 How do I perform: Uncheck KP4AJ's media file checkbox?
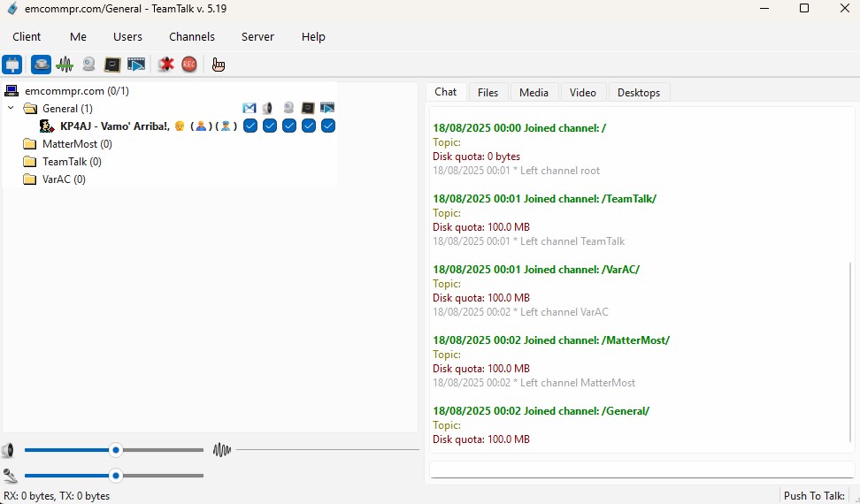[328, 126]
